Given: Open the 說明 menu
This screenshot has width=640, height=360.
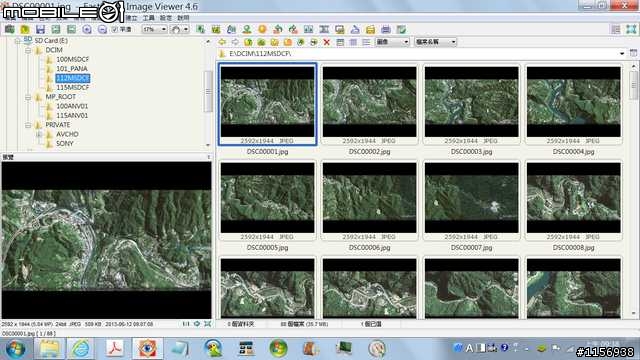Looking at the screenshot, I should point(183,18).
